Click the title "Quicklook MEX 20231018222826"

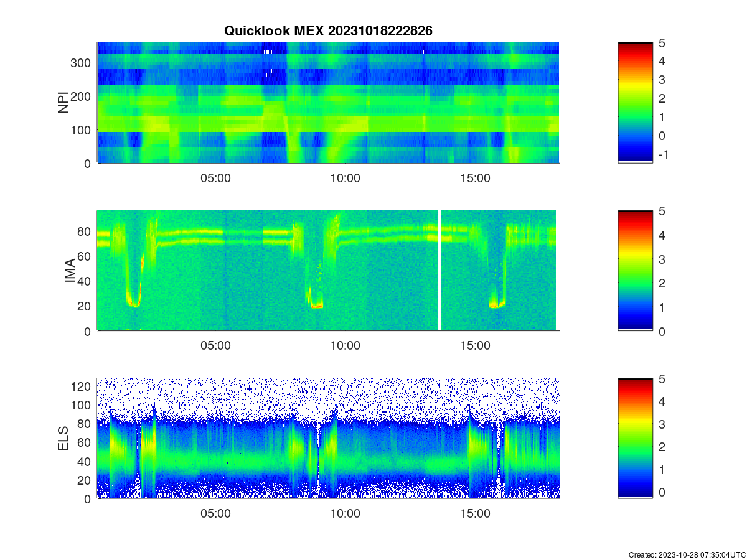tap(328, 30)
